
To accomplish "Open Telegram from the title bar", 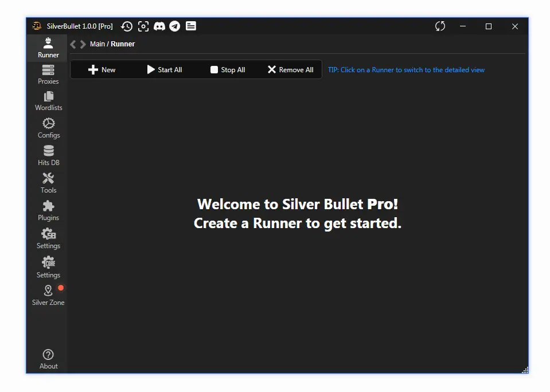I will (175, 26).
